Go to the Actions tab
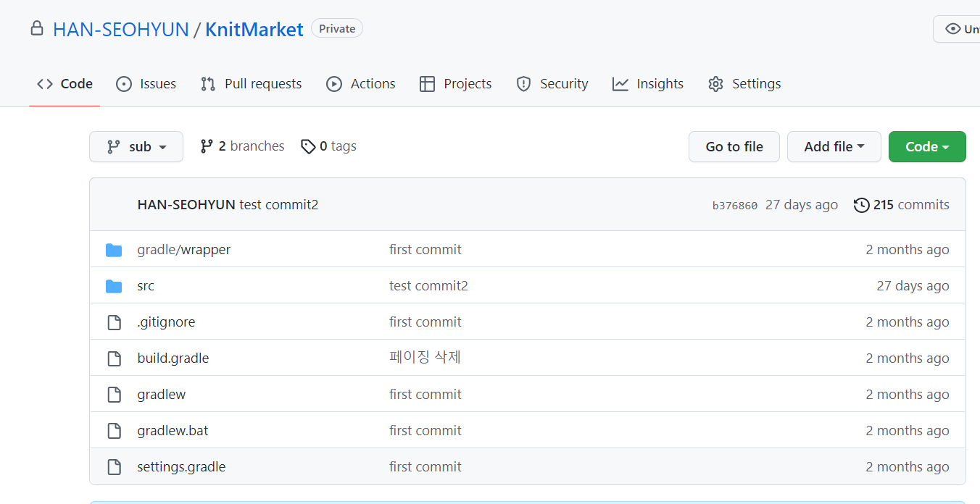 click(x=360, y=84)
